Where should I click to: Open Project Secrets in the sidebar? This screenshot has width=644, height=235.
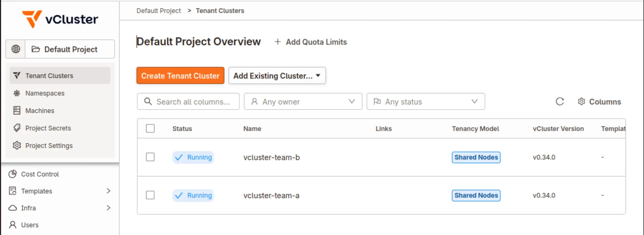point(60,128)
